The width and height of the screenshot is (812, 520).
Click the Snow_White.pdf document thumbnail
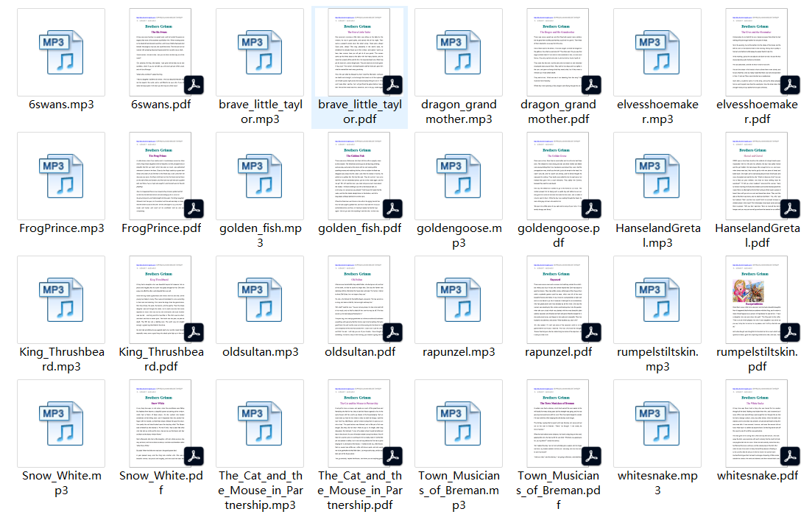coord(160,423)
